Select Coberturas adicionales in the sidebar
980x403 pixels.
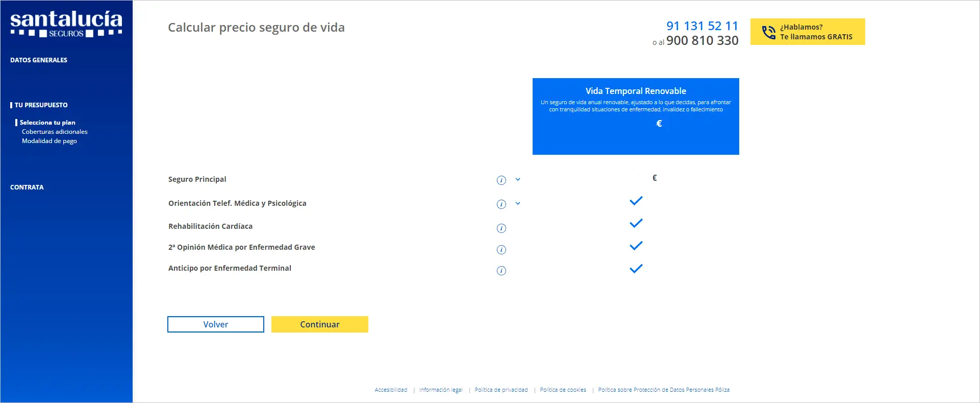click(55, 132)
